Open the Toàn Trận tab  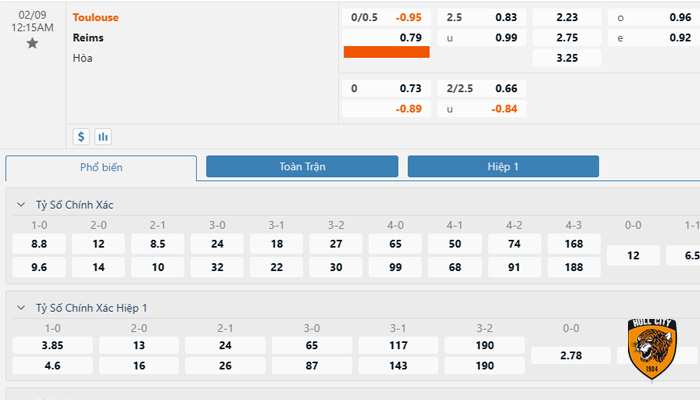tap(302, 167)
